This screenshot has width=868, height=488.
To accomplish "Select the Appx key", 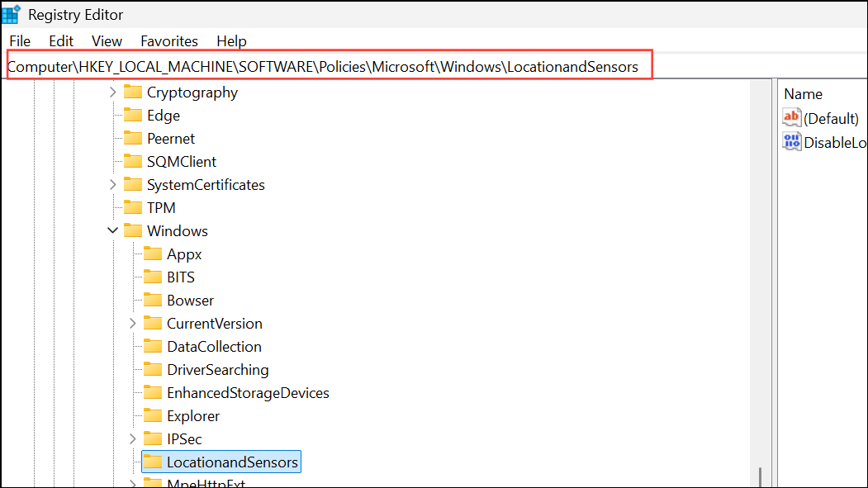I will tap(184, 254).
